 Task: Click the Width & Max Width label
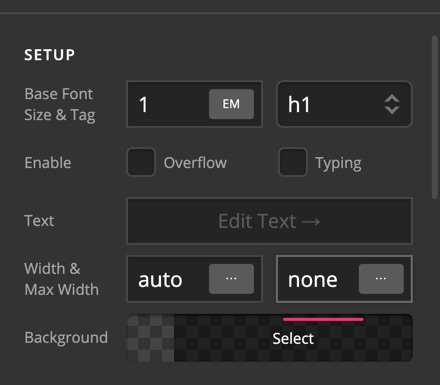[x=61, y=279]
